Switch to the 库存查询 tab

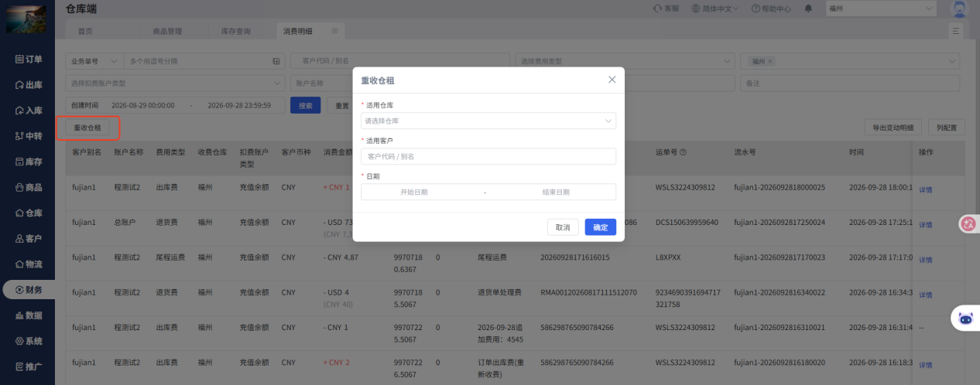[236, 31]
